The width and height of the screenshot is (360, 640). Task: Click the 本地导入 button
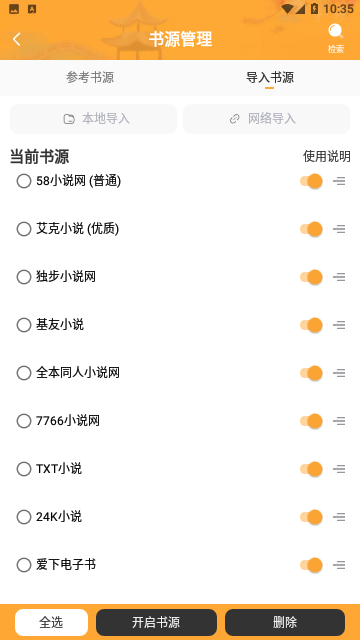pos(93,119)
